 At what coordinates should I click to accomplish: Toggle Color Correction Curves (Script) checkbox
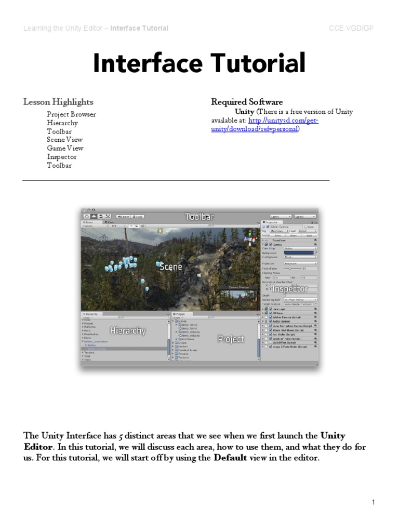[x=270, y=326]
